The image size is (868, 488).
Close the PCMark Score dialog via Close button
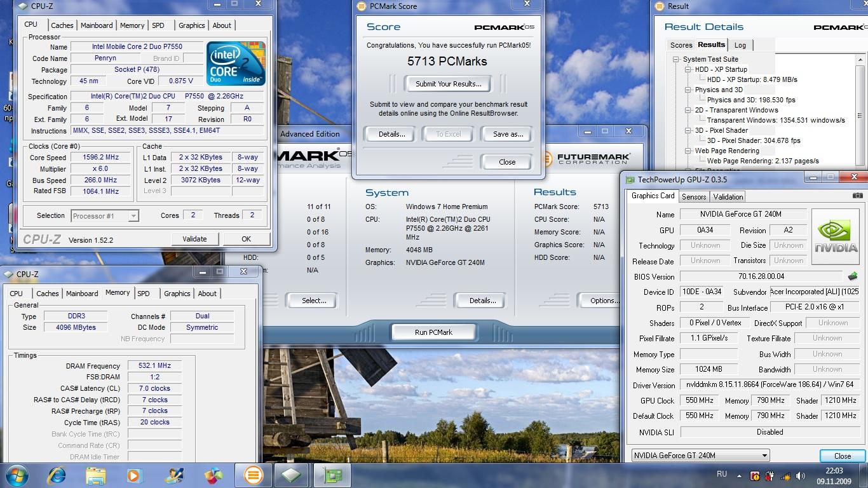click(x=507, y=162)
